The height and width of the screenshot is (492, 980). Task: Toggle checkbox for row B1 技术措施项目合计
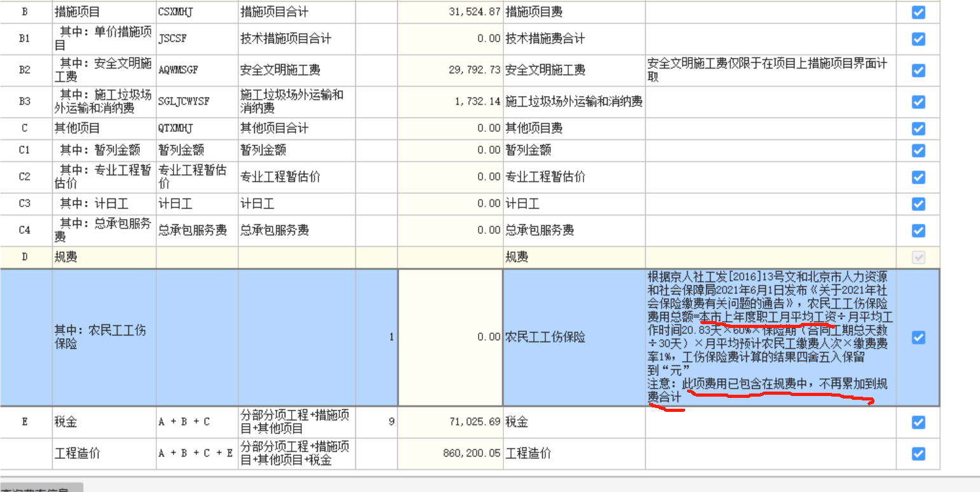pos(918,39)
